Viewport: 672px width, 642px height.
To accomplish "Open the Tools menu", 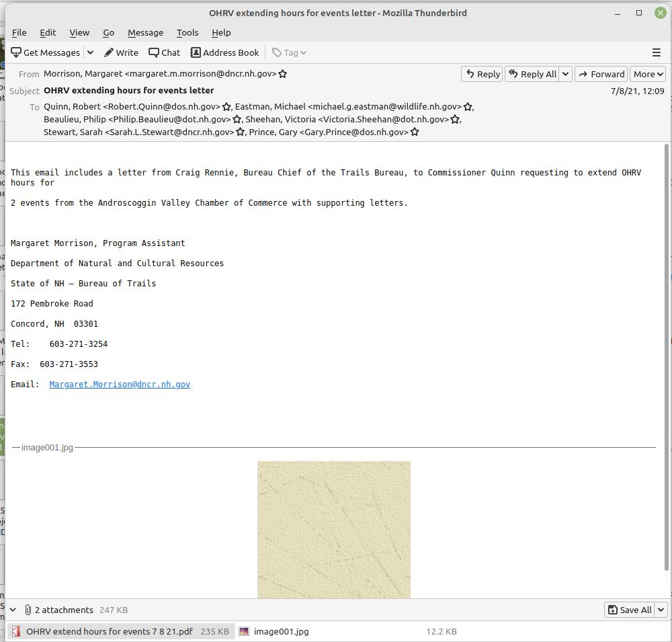I will [187, 32].
